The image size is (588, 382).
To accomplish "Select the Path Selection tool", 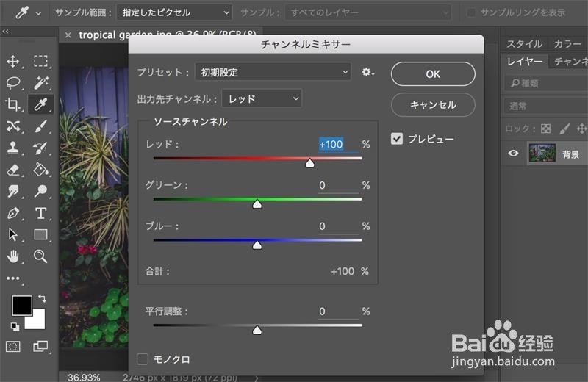I will tap(13, 235).
